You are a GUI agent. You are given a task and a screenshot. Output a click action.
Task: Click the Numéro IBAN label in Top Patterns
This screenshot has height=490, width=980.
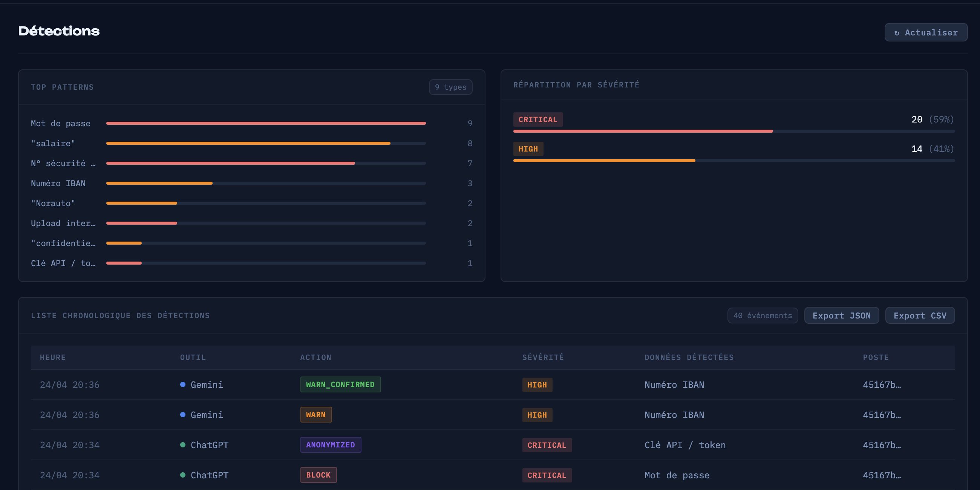58,183
